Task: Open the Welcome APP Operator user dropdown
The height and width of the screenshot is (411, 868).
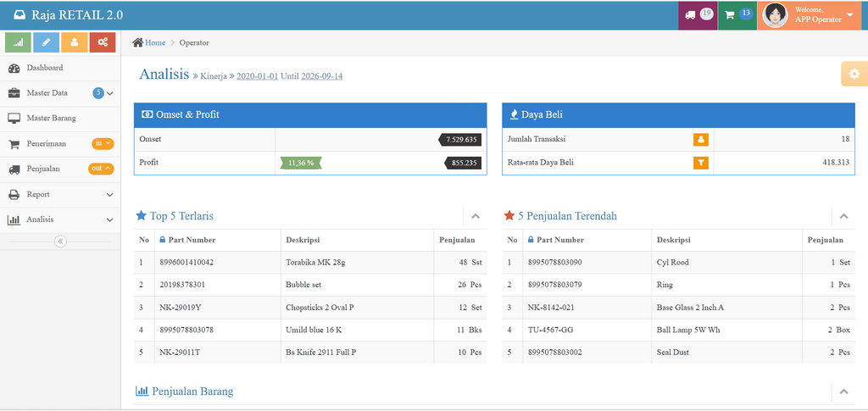Action: [810, 15]
